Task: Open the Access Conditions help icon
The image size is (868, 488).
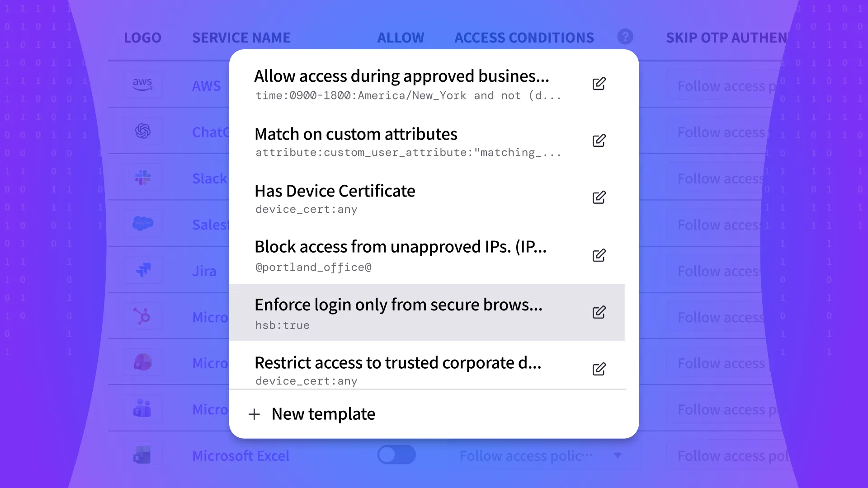Action: tap(625, 37)
